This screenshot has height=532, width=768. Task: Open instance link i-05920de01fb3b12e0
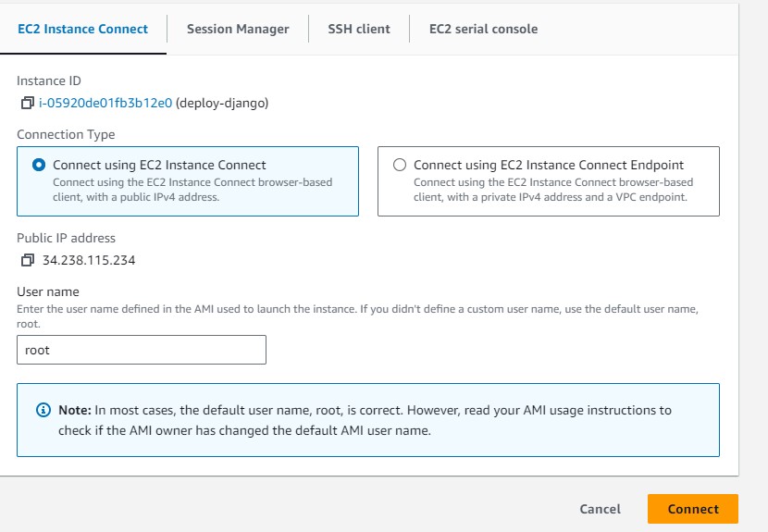[105, 104]
